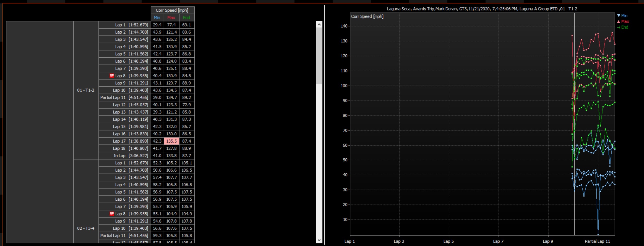Click min speed value 29.4 of Lap 1
The image size is (644, 246).
157,25
